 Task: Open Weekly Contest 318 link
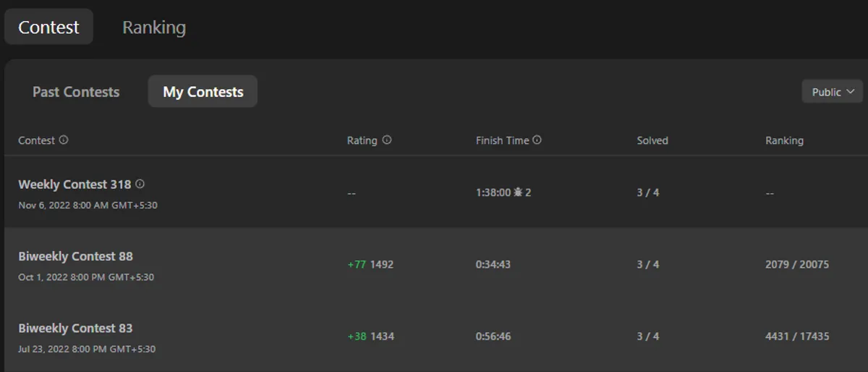[75, 185]
